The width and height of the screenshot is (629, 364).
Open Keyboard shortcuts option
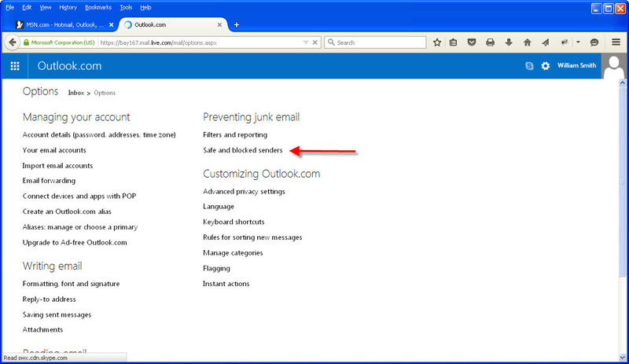(234, 222)
